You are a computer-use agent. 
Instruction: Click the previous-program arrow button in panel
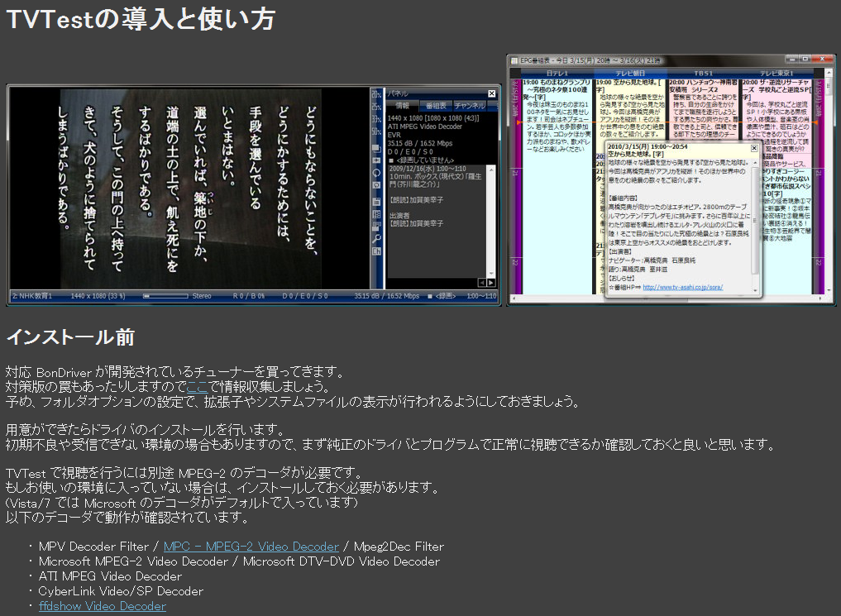point(481,283)
